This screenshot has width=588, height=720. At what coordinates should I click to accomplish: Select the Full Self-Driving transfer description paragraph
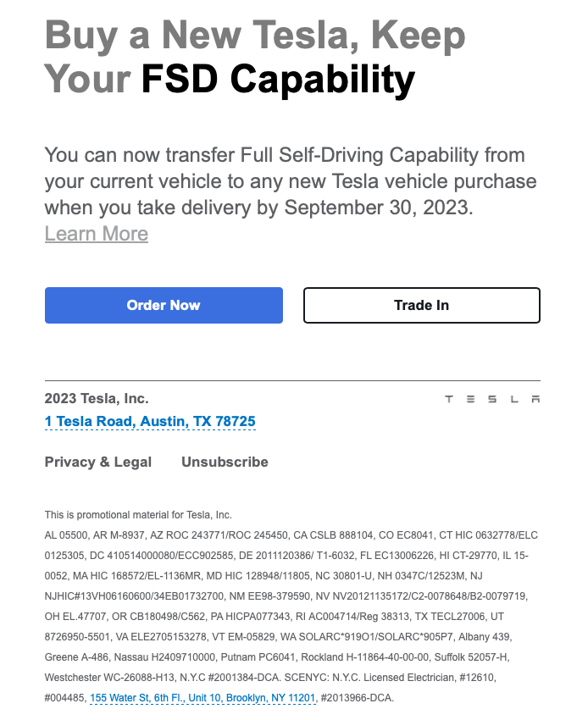[288, 180]
